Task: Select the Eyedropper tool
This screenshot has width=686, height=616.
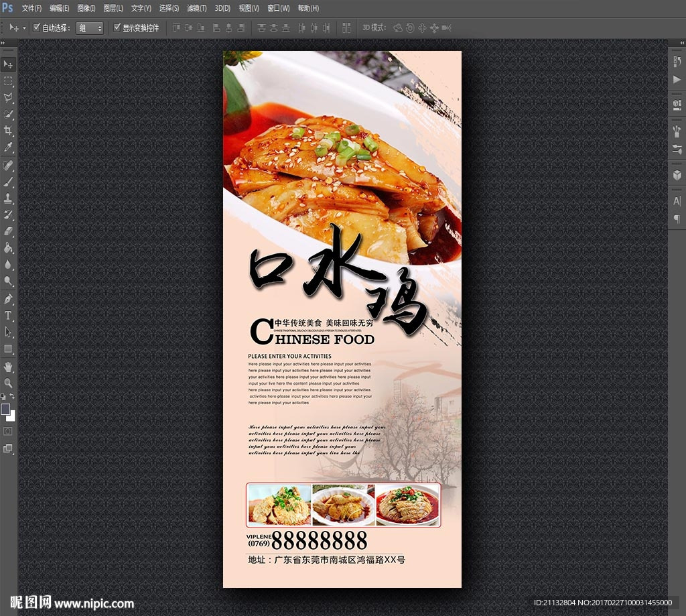Action: [8, 147]
